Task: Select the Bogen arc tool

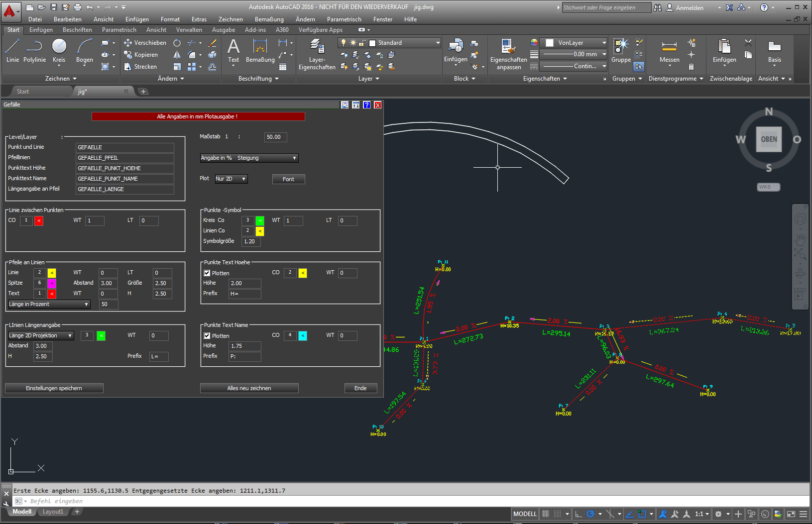Action: pos(84,51)
